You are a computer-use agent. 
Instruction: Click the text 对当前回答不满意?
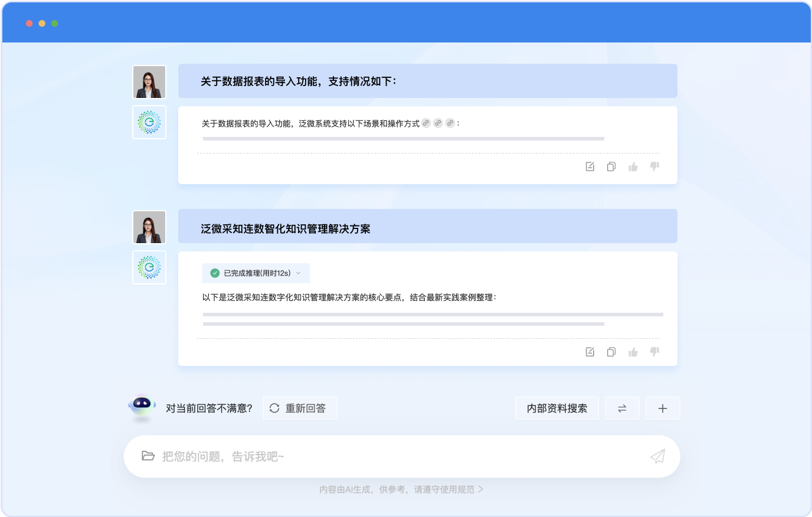209,408
